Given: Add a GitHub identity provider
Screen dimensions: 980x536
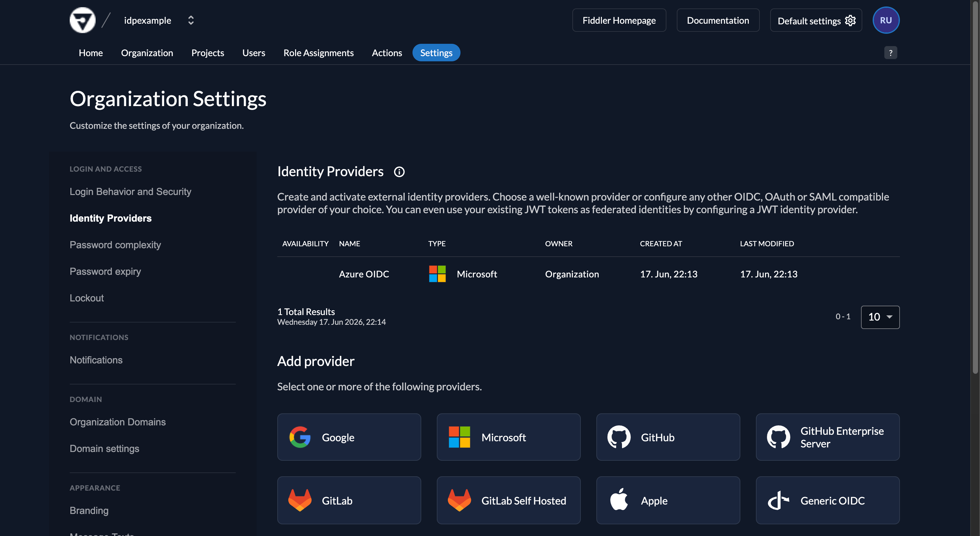Looking at the screenshot, I should point(668,437).
